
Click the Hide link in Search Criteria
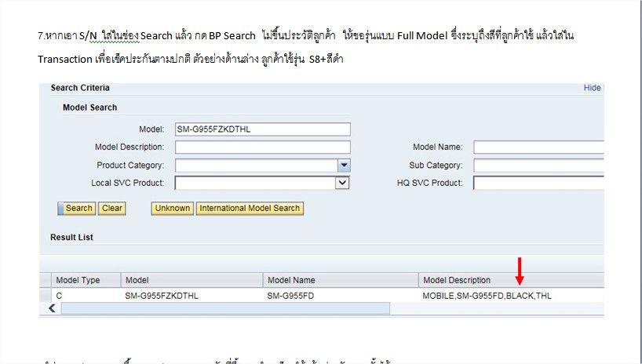pos(592,88)
